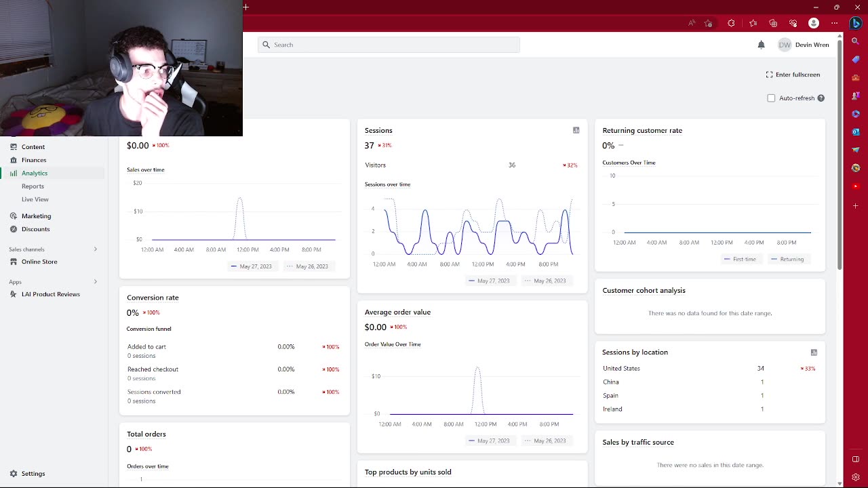Image resolution: width=868 pixels, height=488 pixels.
Task: Open Reports under Analytics
Action: click(x=33, y=186)
